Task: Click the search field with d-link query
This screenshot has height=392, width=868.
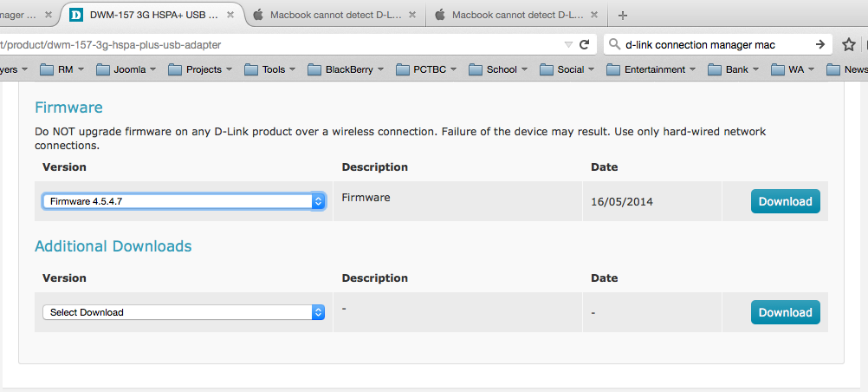Action: (x=715, y=44)
